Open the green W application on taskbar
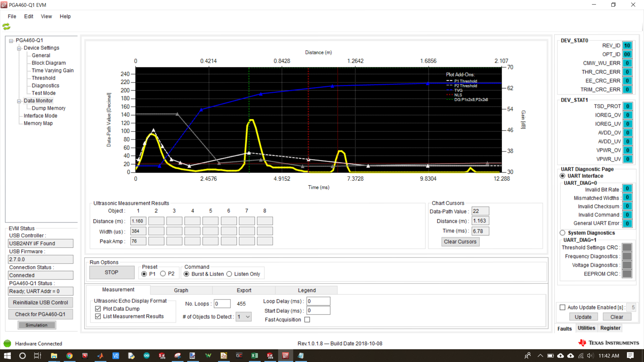 [208, 356]
